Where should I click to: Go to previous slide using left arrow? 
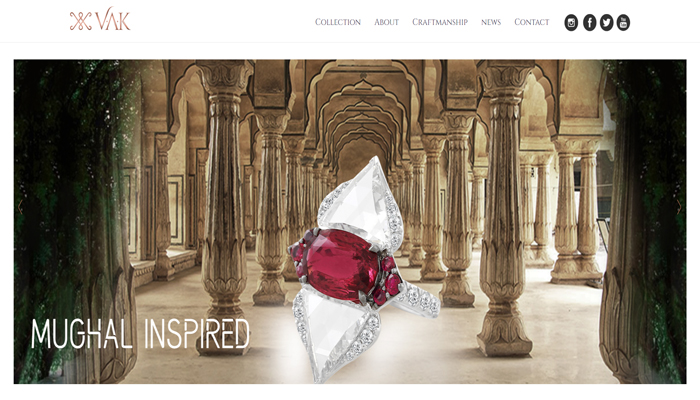(x=20, y=207)
